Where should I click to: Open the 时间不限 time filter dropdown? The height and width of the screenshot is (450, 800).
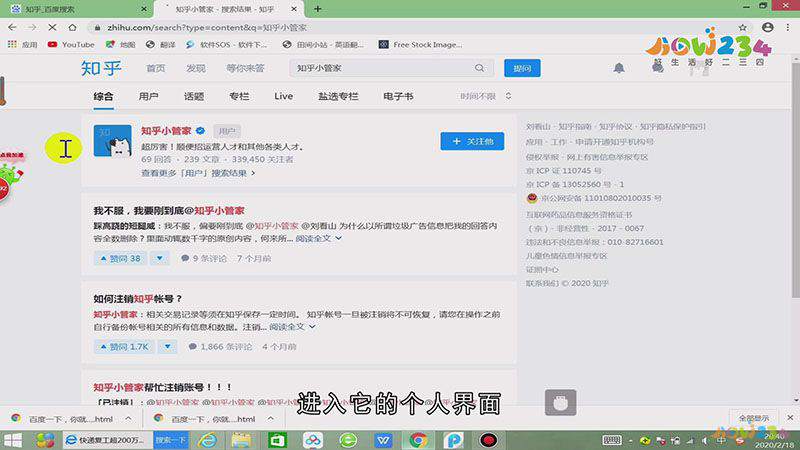coord(485,96)
